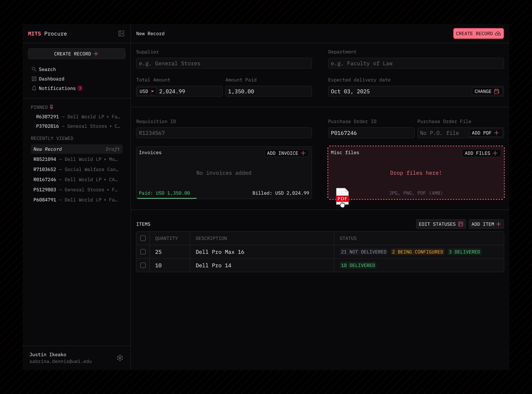Viewport: 532px width, 394px height.
Task: Click the ADD PDF button
Action: tap(485, 133)
